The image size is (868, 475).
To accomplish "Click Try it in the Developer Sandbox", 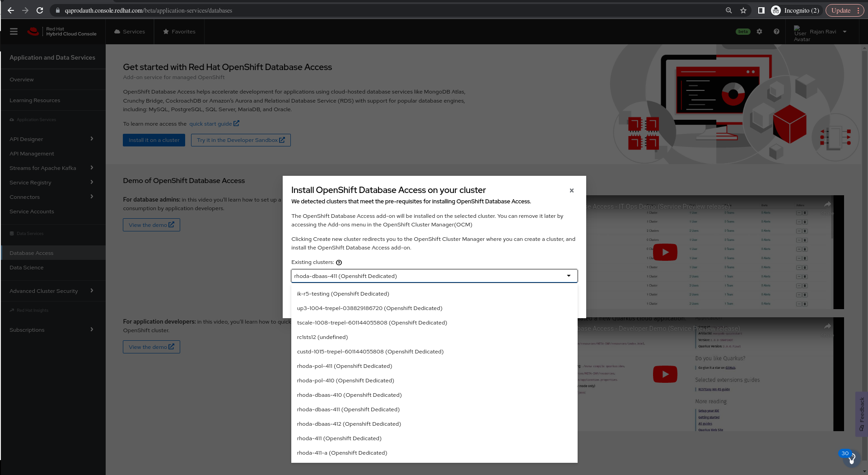I will (x=241, y=140).
